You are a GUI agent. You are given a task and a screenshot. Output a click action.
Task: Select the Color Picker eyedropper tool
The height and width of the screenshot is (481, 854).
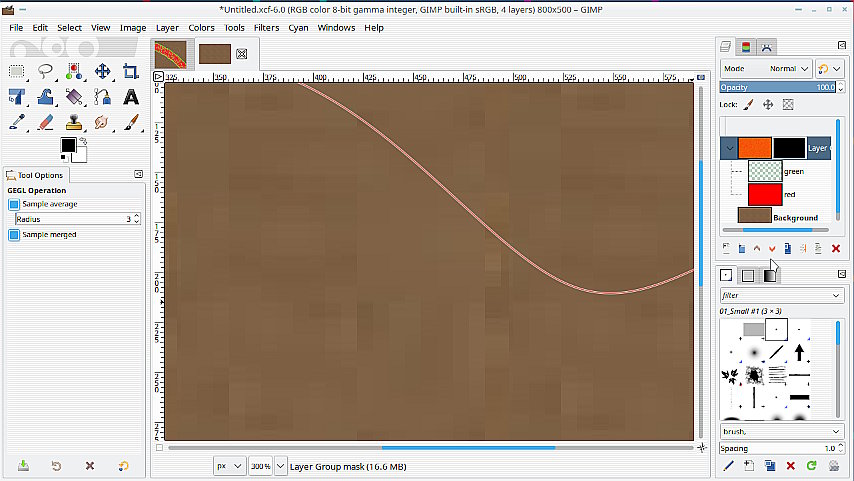[x=17, y=122]
